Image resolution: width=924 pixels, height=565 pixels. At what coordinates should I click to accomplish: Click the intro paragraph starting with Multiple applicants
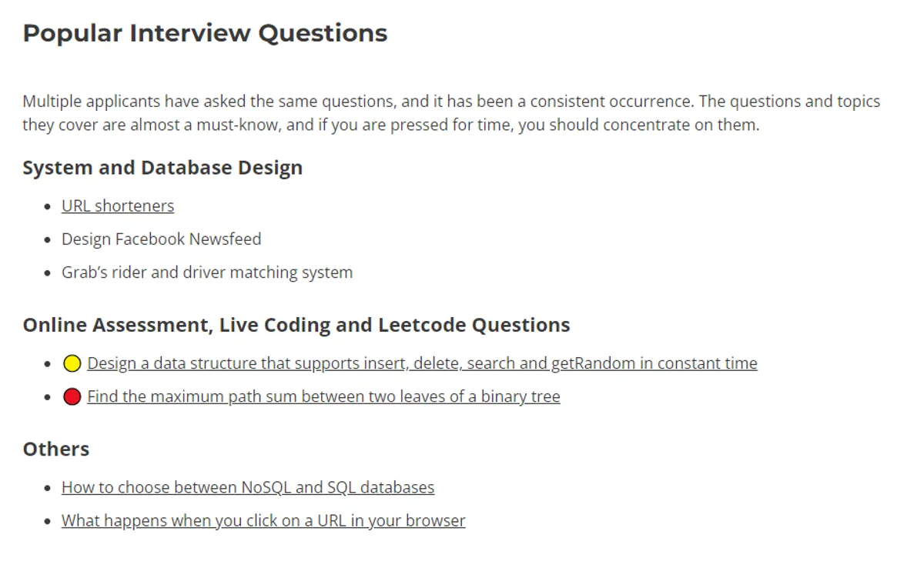451,113
